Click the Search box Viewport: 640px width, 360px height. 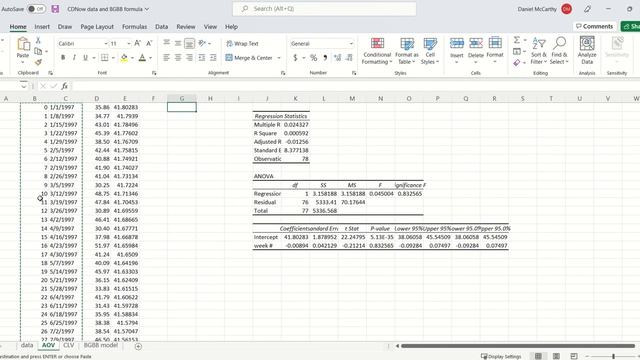(x=324, y=9)
